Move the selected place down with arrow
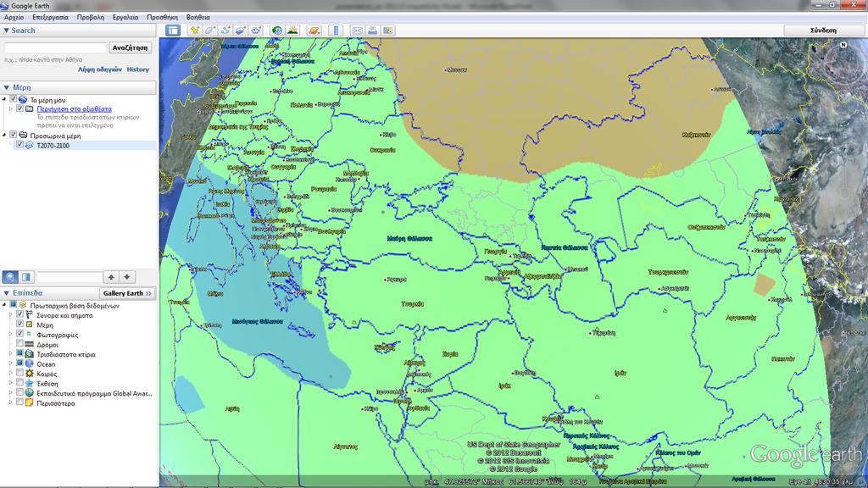868x488 pixels. tap(127, 277)
